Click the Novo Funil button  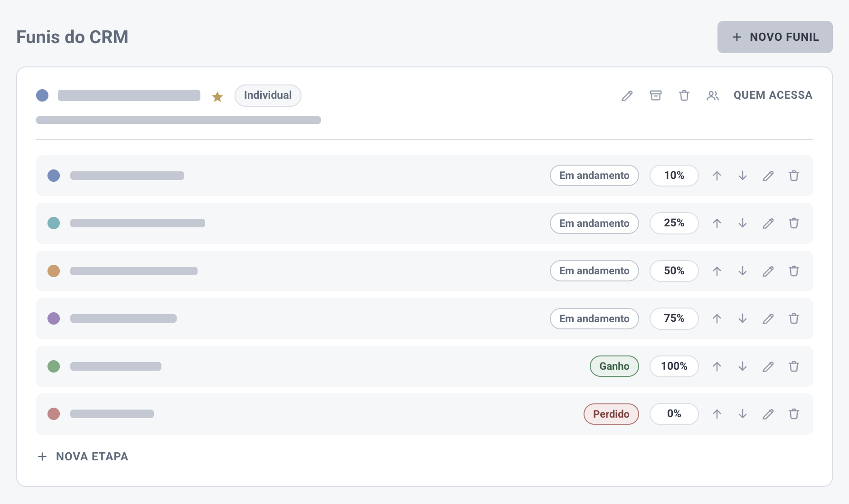(x=775, y=37)
